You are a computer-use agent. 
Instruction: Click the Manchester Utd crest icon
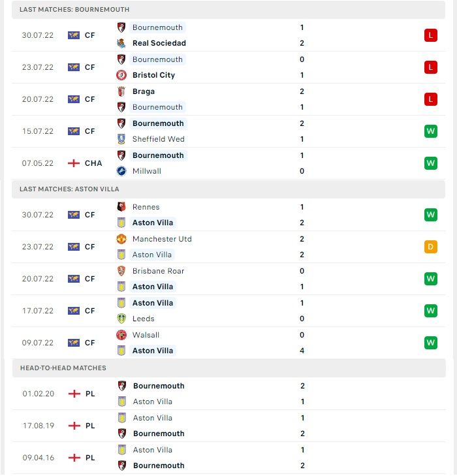[x=121, y=239]
